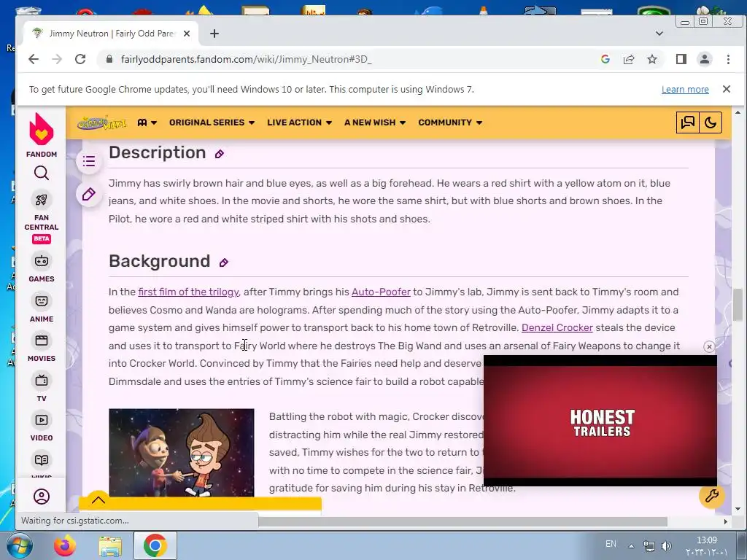Click the address bar URL field
Viewport: 747px width, 560px height.
point(352,59)
